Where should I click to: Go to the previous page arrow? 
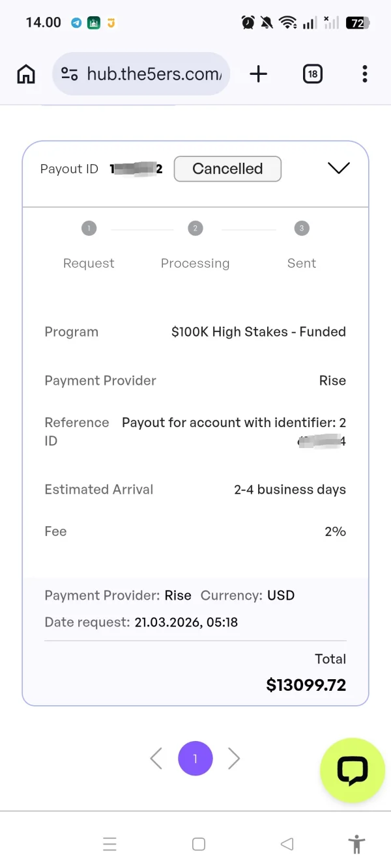[156, 759]
